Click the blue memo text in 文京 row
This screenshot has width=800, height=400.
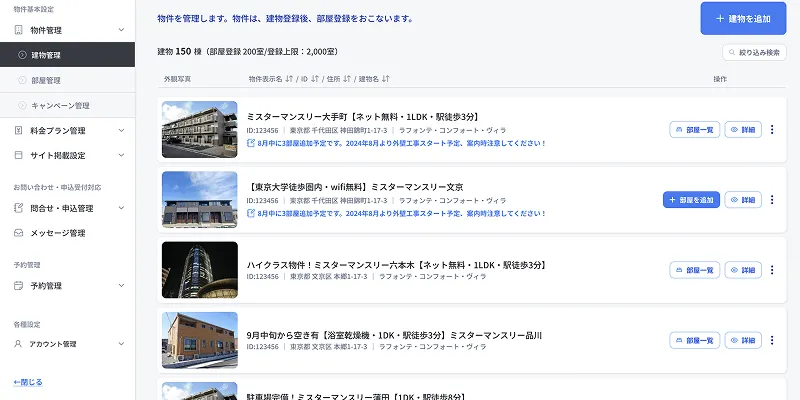[x=402, y=213]
